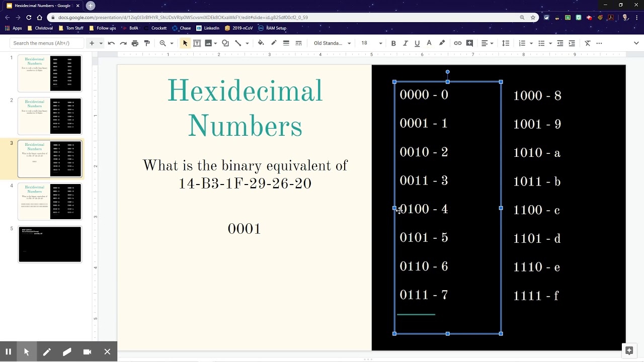Click the Add comment icon

(469, 43)
